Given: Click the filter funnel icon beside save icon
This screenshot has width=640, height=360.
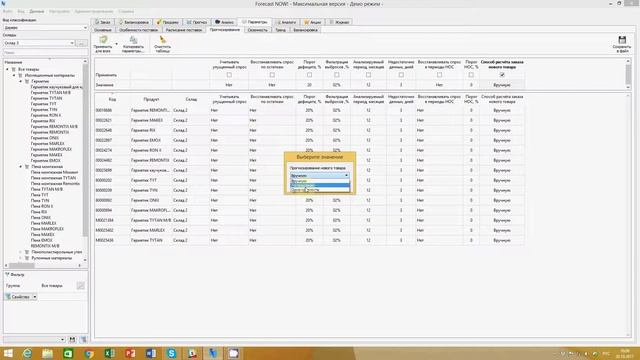Looking at the screenshot, I should click(x=83, y=339).
